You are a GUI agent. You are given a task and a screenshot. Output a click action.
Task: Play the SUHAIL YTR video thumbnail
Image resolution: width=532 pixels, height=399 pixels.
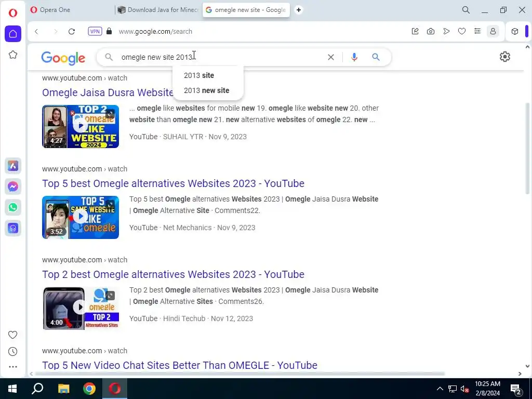pyautogui.click(x=81, y=126)
